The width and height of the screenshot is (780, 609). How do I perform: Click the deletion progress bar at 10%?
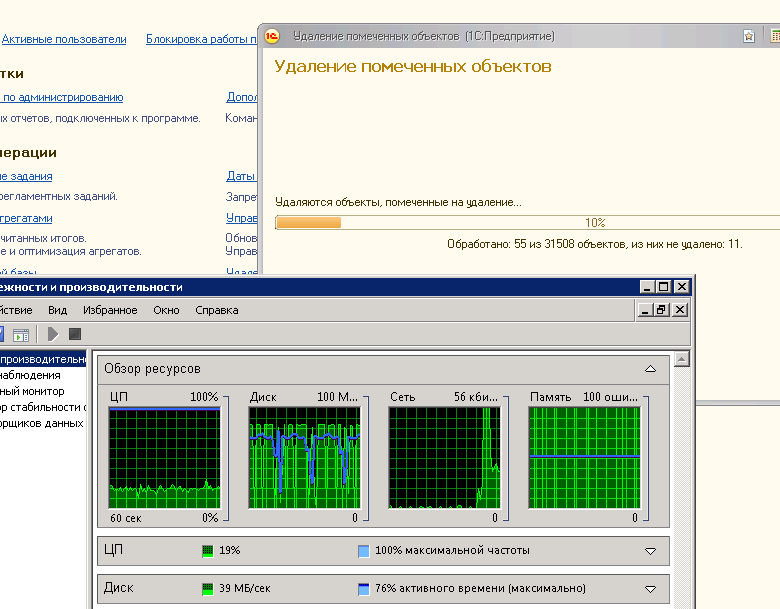(527, 222)
